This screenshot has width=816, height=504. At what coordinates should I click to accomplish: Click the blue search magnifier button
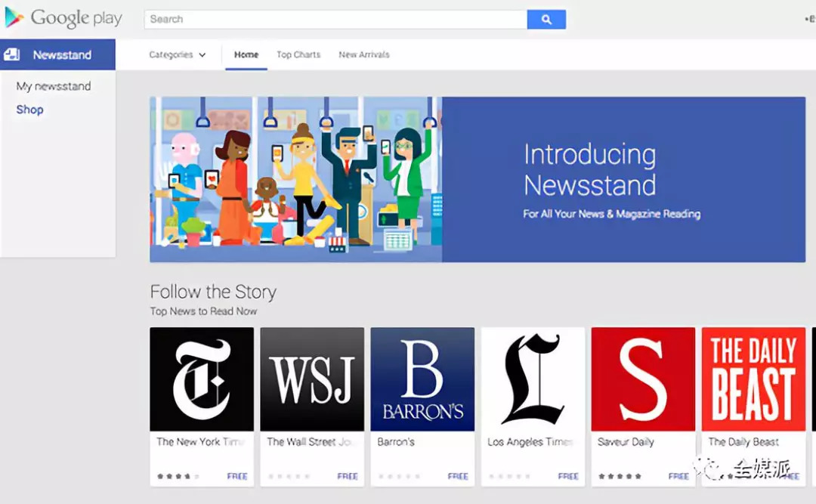(546, 19)
